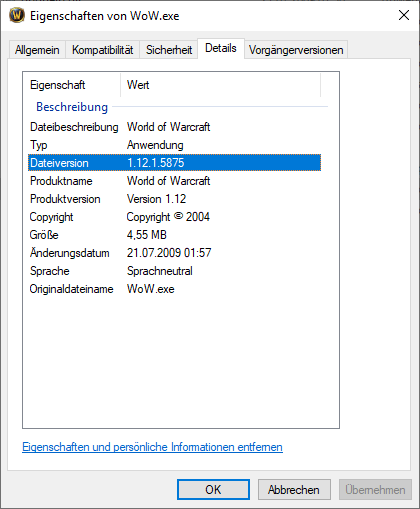The height and width of the screenshot is (509, 420).
Task: Select the Originaldateiname row
Action: (x=174, y=289)
